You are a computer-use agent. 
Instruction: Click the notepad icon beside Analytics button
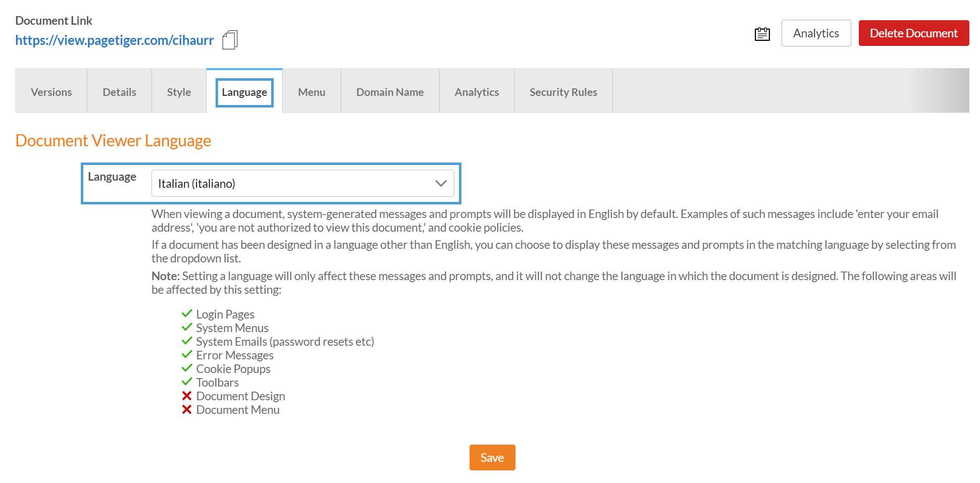762,34
